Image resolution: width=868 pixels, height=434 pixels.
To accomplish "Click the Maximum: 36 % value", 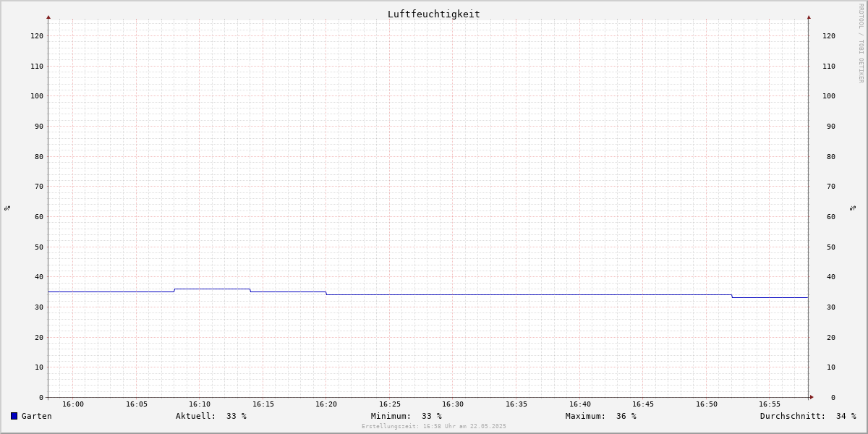I will click(601, 416).
